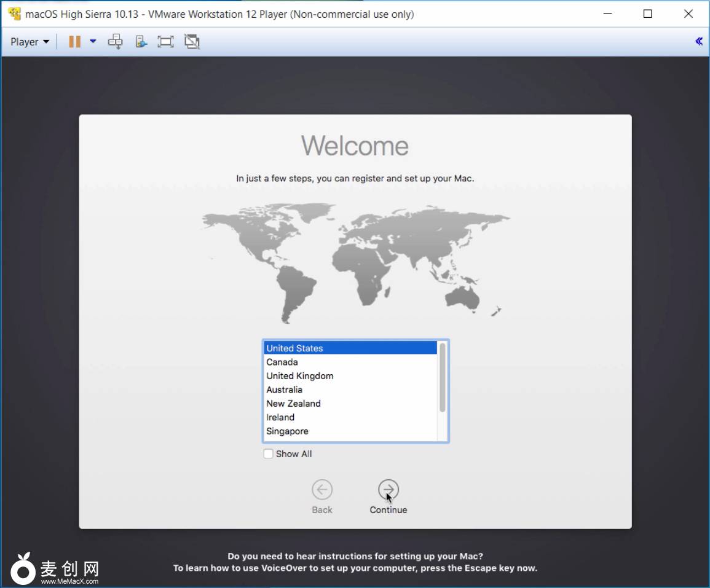Enable the Show All checkbox

pos(269,454)
